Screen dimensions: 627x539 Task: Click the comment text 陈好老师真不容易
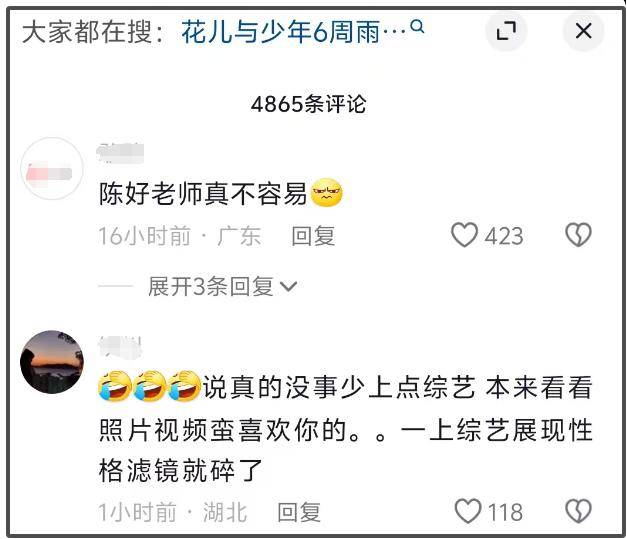coord(203,194)
